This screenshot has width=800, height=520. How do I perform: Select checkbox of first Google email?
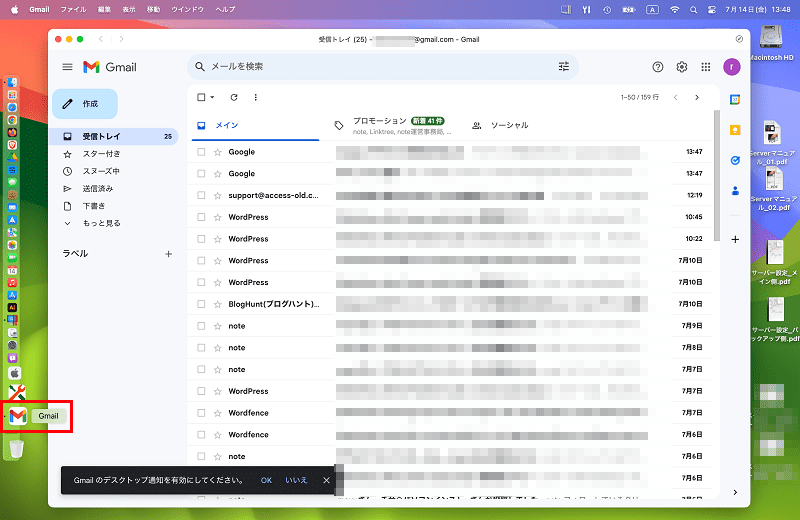pos(201,152)
